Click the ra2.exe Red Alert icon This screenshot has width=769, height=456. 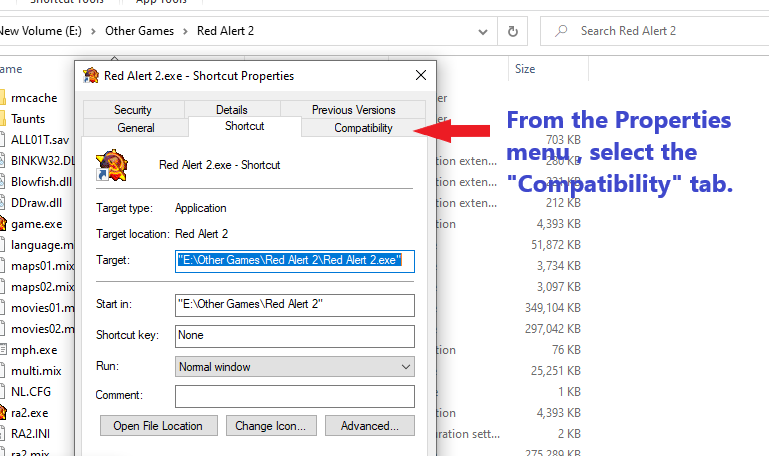[2, 413]
